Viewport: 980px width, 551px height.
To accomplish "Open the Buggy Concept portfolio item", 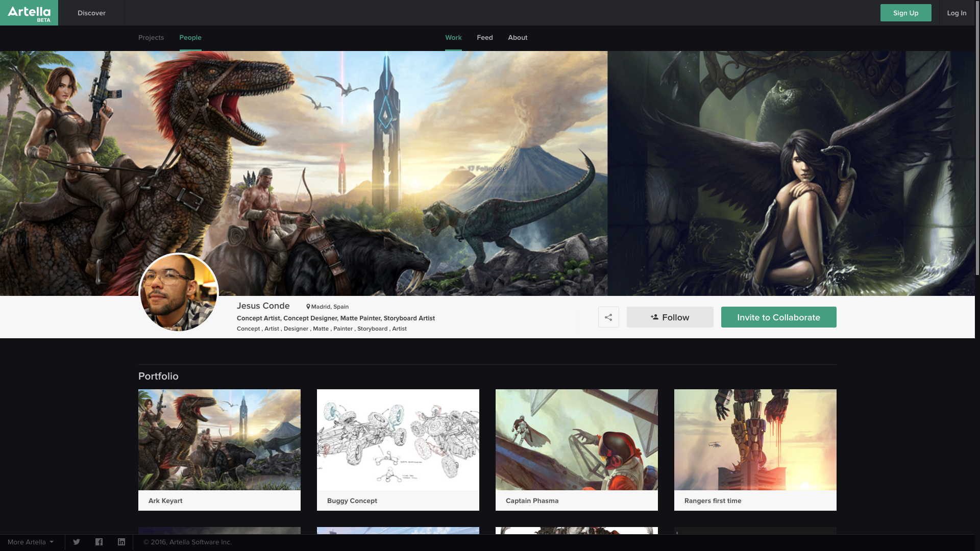I will pos(398,440).
